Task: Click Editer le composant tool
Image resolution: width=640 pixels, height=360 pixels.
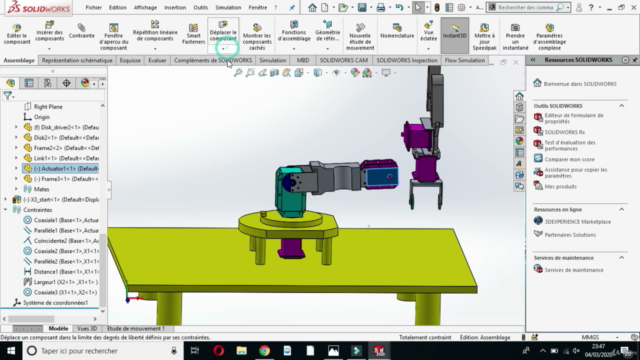Action: [17, 34]
